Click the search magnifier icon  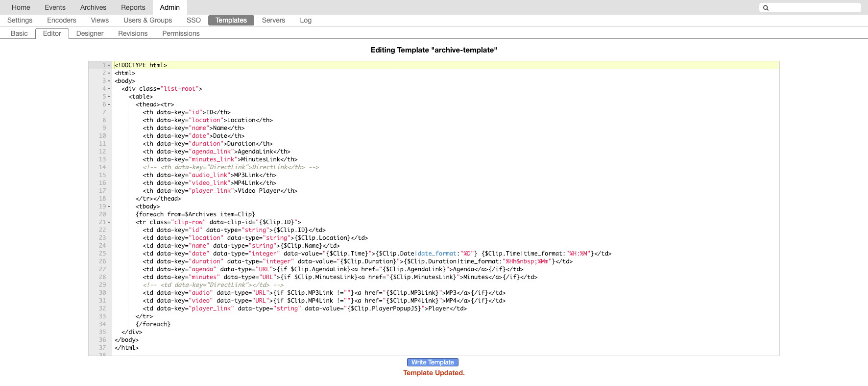[766, 8]
